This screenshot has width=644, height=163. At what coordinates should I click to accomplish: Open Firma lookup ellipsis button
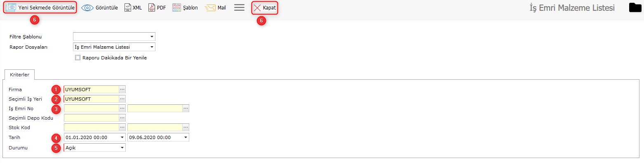click(122, 89)
